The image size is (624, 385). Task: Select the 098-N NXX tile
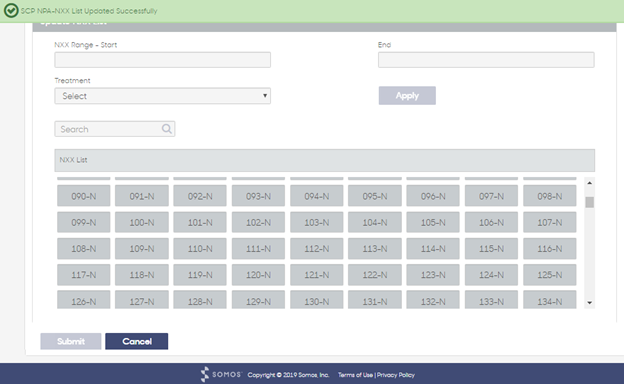550,196
